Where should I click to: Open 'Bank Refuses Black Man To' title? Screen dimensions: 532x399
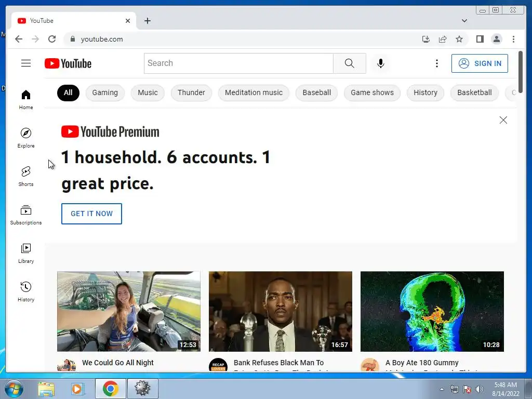[x=278, y=363]
